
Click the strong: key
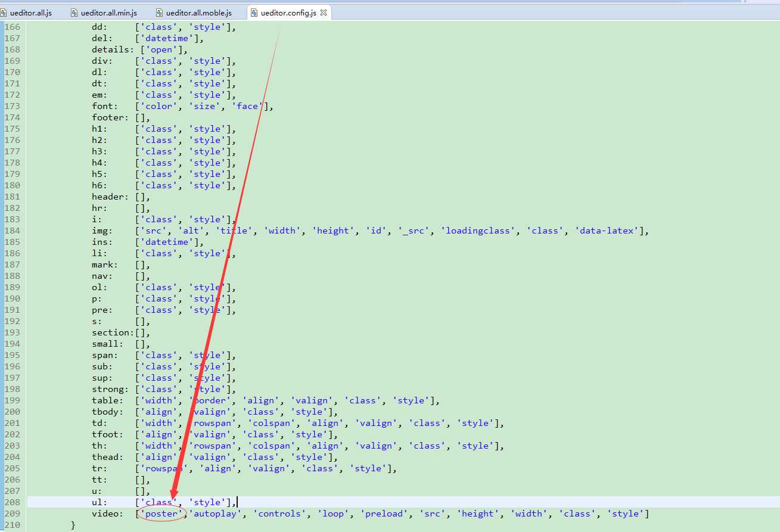(x=110, y=389)
